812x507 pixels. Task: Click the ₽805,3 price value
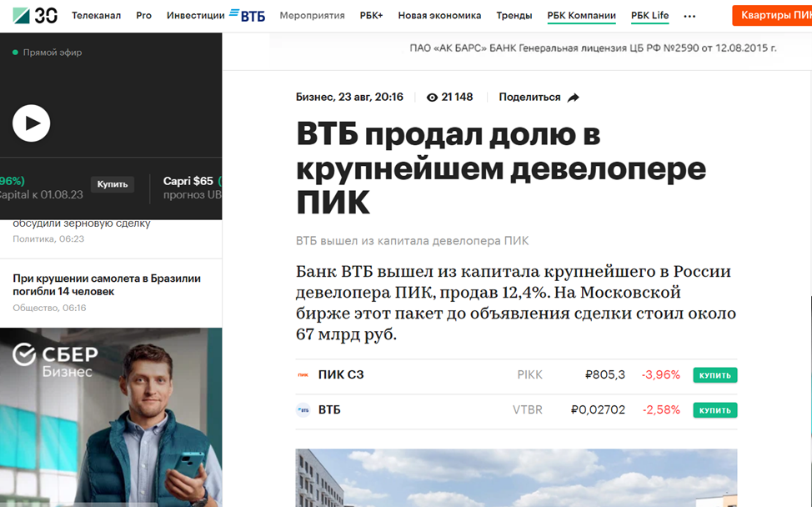click(x=605, y=375)
